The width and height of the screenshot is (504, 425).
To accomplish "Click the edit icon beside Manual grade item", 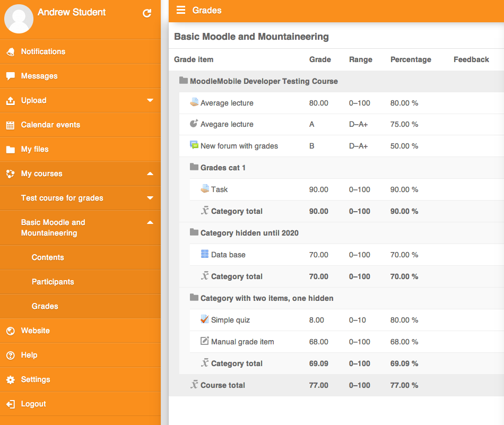I will coord(205,341).
